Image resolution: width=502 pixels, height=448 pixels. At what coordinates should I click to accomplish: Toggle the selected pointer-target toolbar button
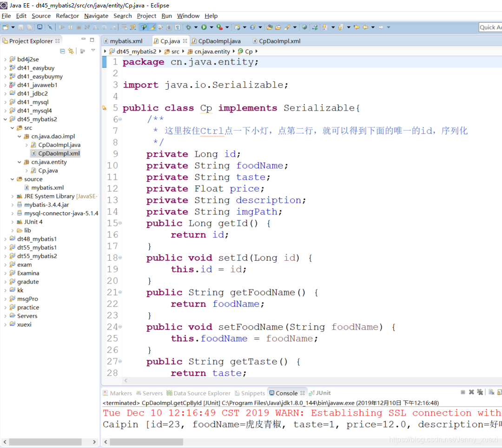144,27
